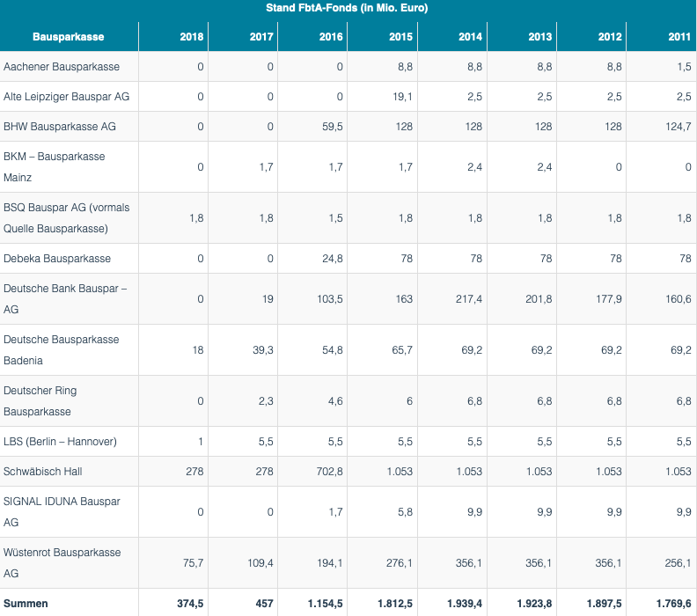Click the 2014 column header
This screenshot has width=697, height=616.
tap(470, 37)
